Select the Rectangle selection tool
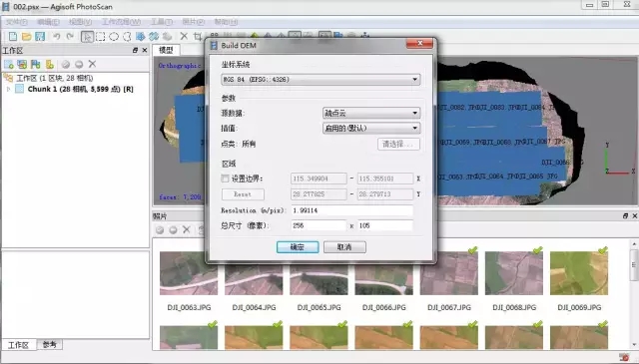This screenshot has width=639, height=364. pyautogui.click(x=100, y=37)
